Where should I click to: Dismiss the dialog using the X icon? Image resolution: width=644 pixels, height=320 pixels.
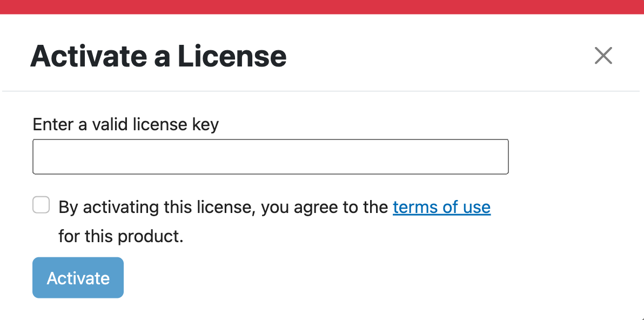pos(603,56)
